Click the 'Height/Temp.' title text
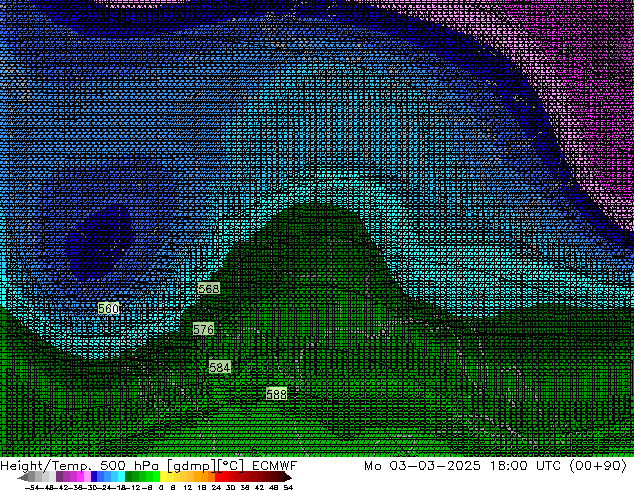 (x=46, y=466)
